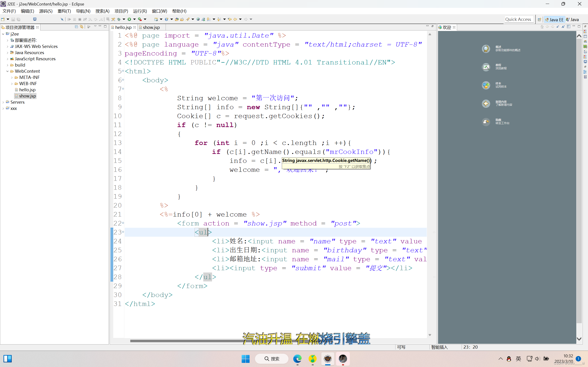Click the green Run button in toolbar
This screenshot has width=588, height=367.
[129, 19]
